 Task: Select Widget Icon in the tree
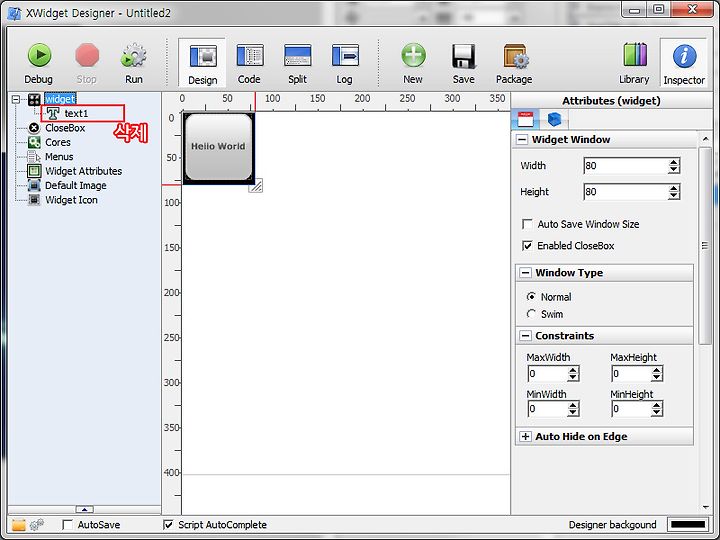pyautogui.click(x=71, y=200)
